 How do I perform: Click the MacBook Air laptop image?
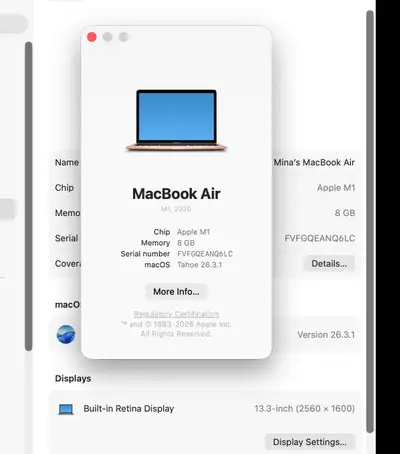[176, 120]
